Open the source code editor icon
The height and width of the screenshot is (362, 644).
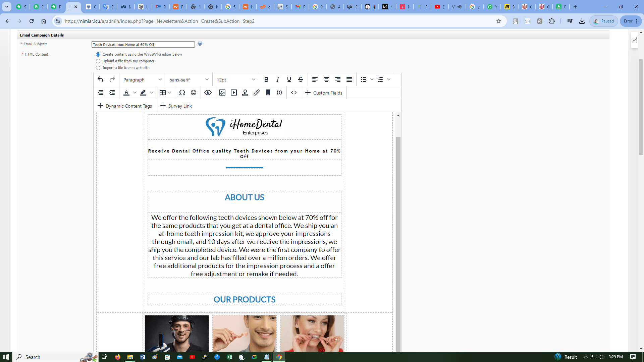[x=294, y=93]
